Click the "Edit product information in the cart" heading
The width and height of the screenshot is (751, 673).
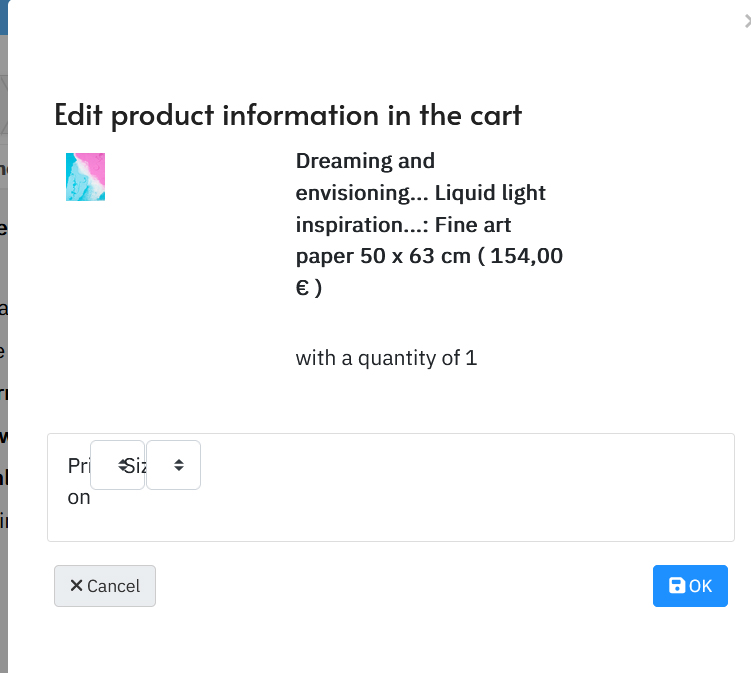(x=288, y=115)
